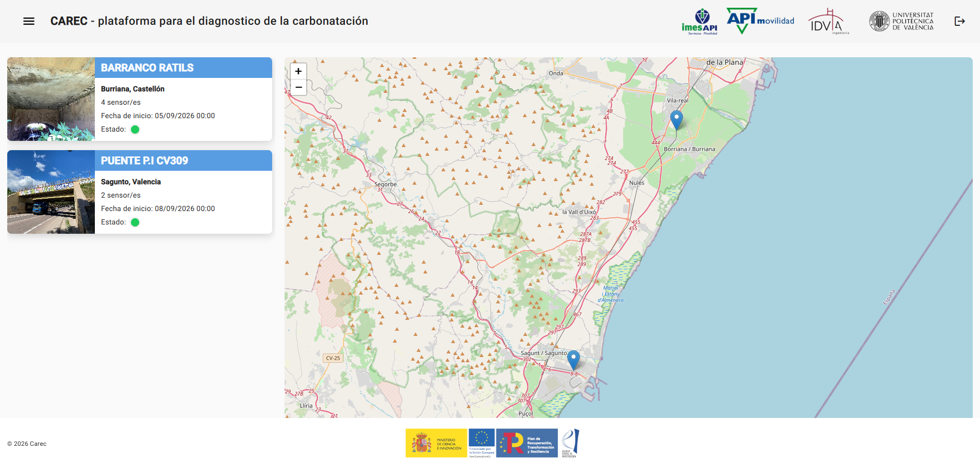This screenshot has width=980, height=468.
Task: Click green status dot for Barranco Ratils
Action: coord(135,130)
